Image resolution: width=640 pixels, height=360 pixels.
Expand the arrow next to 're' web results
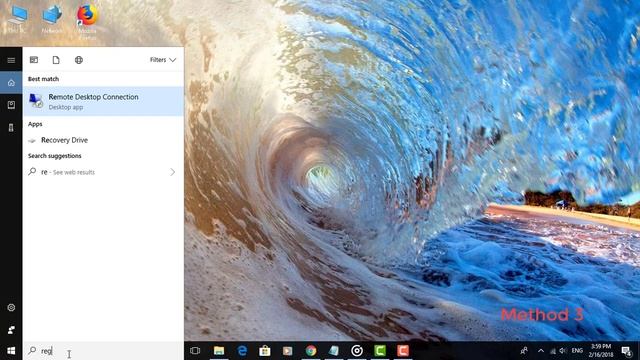173,172
